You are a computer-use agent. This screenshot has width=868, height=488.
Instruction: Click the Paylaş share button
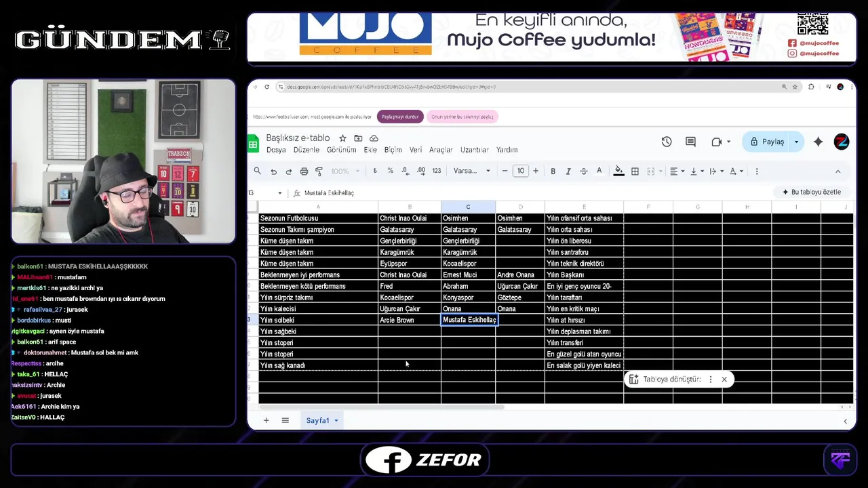coord(767,142)
